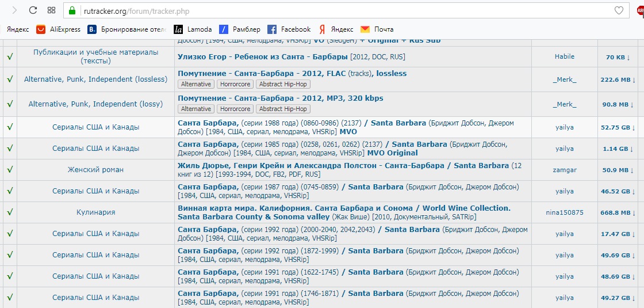View author Habile profile
644x308 pixels.
564,57
